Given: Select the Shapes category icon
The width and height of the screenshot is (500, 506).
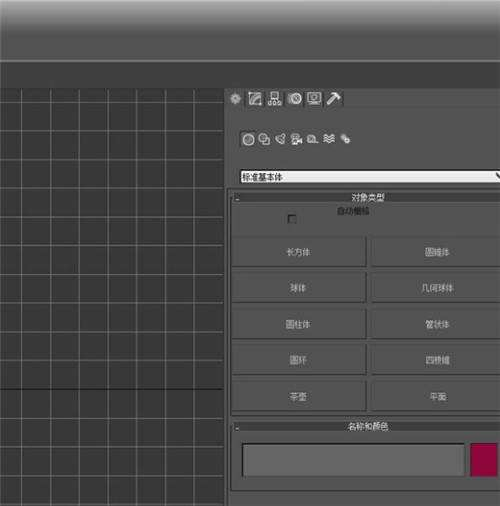Looking at the screenshot, I should pyautogui.click(x=264, y=139).
